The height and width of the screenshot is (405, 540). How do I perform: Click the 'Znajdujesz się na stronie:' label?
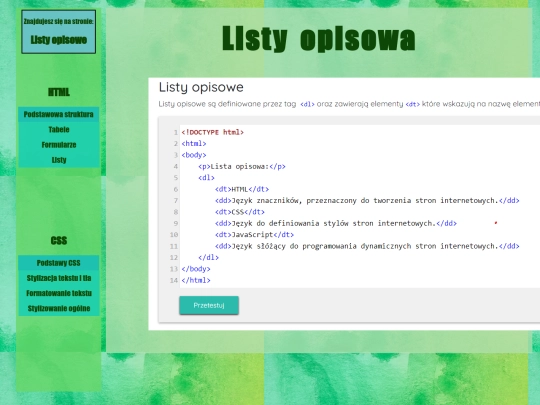point(59,21)
